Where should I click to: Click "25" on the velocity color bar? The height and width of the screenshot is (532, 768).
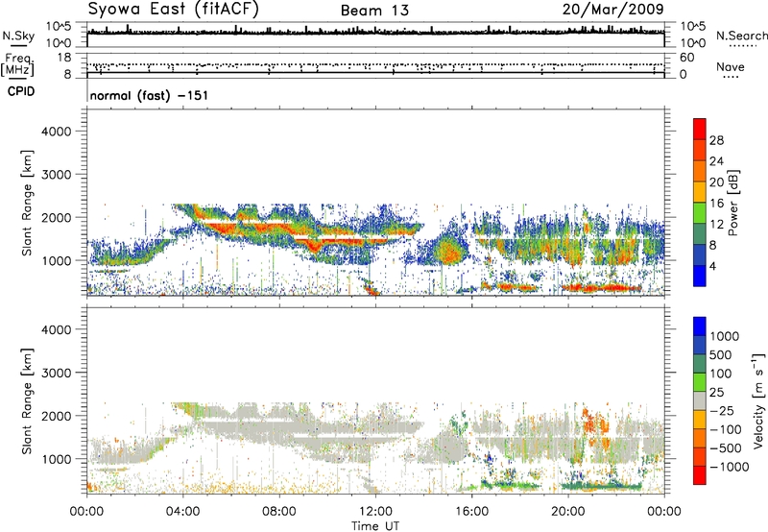tap(716, 393)
